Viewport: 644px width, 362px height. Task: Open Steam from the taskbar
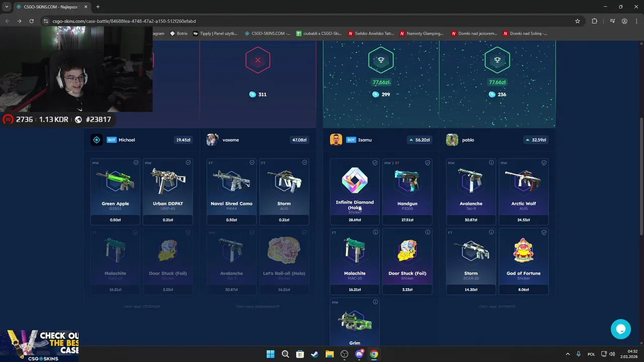pyautogui.click(x=314, y=354)
